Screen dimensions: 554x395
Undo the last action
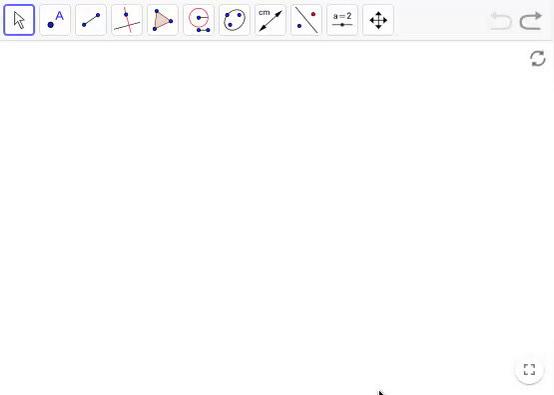[x=501, y=21]
